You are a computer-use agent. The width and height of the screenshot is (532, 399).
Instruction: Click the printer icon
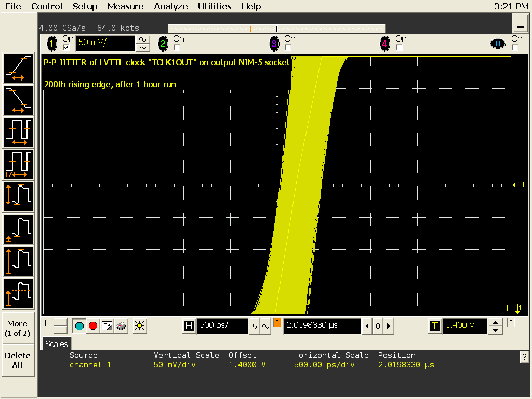click(x=121, y=326)
